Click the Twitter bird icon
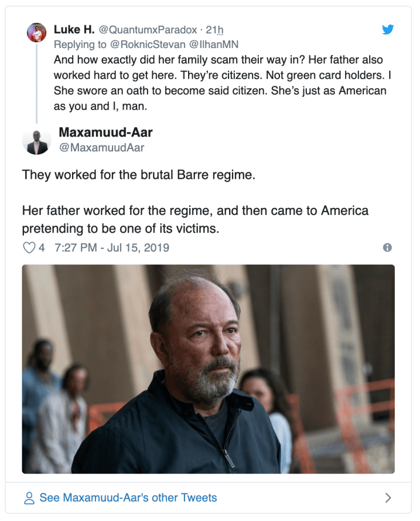This screenshot has height=521, width=420. click(x=388, y=30)
